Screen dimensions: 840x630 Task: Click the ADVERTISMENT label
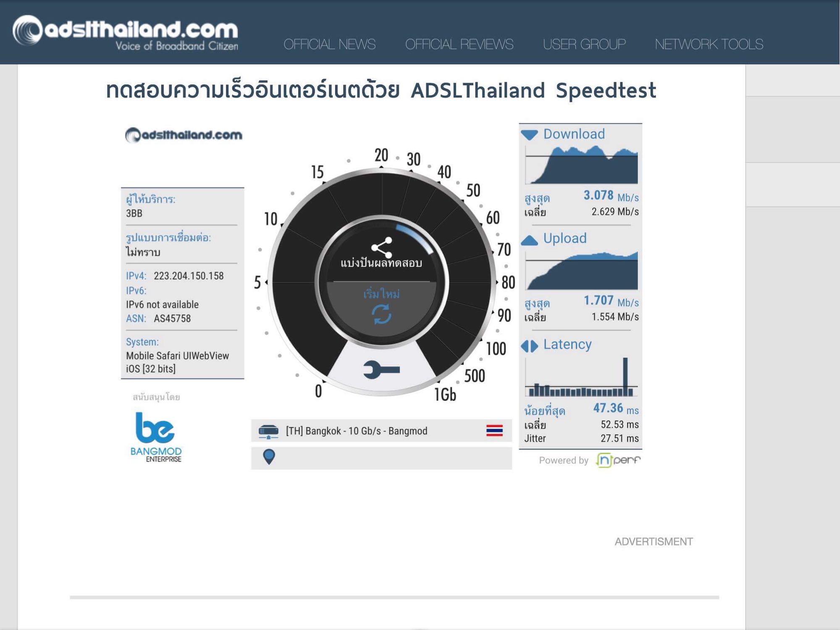(654, 542)
